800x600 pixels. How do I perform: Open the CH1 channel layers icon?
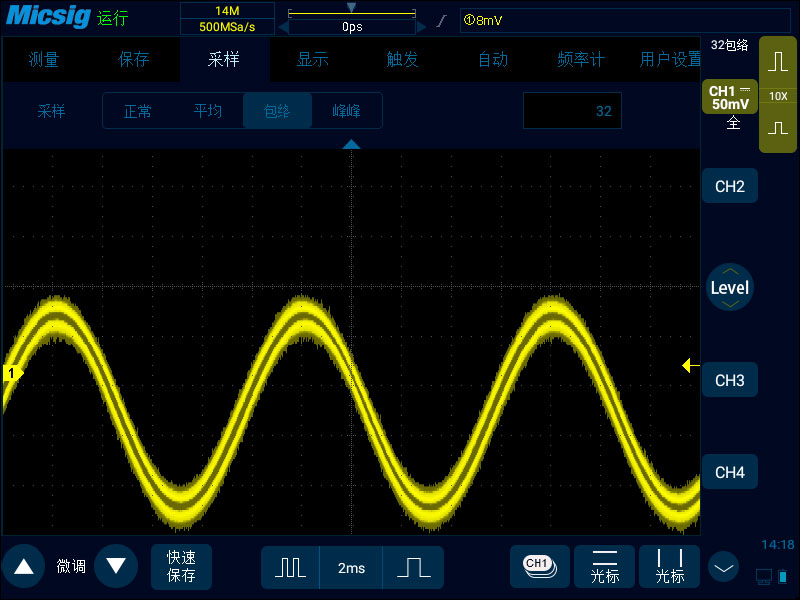click(x=539, y=566)
